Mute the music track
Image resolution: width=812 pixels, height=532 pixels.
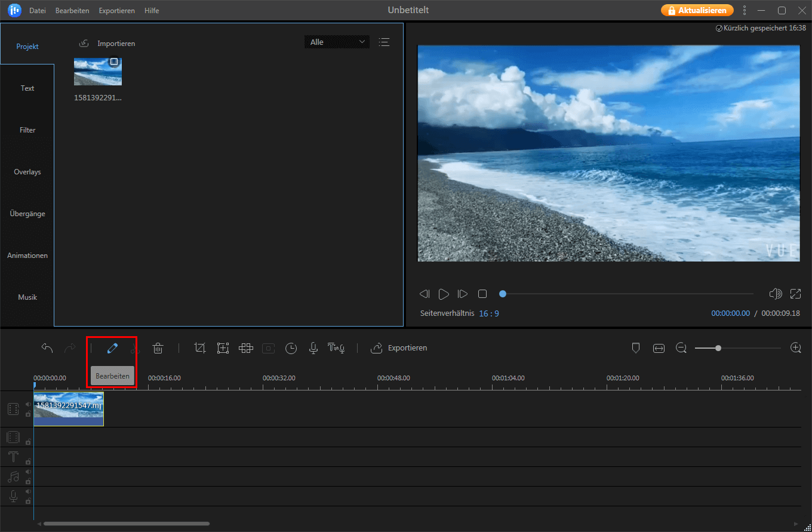(28, 472)
